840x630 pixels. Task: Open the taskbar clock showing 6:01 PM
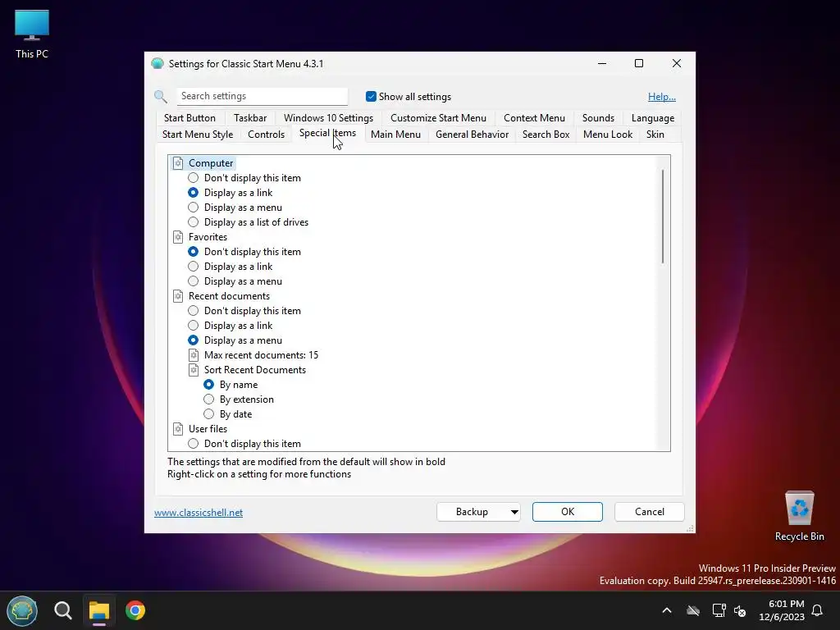[x=782, y=610]
